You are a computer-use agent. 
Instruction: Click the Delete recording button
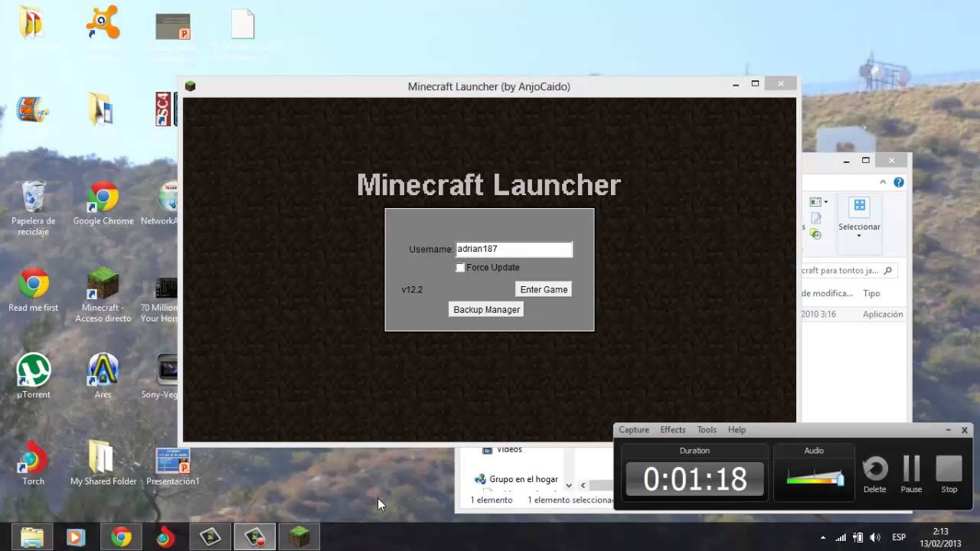(x=875, y=474)
